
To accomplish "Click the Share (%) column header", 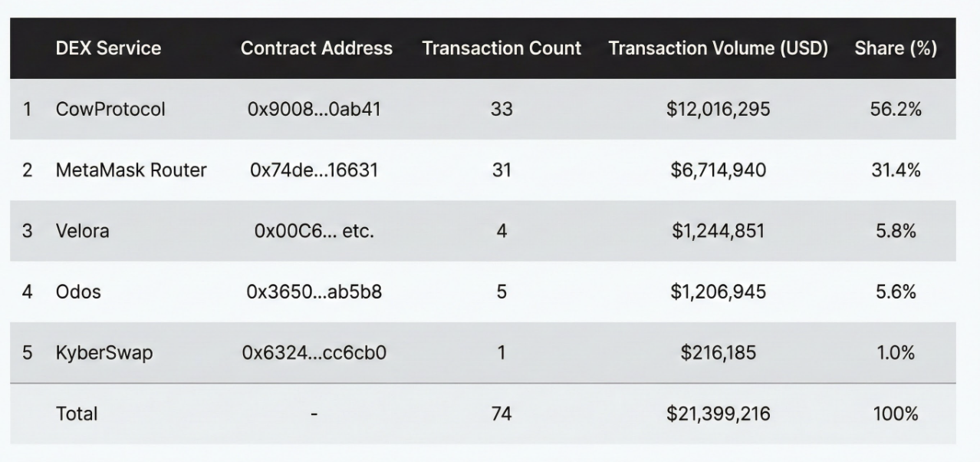I will tap(896, 48).
